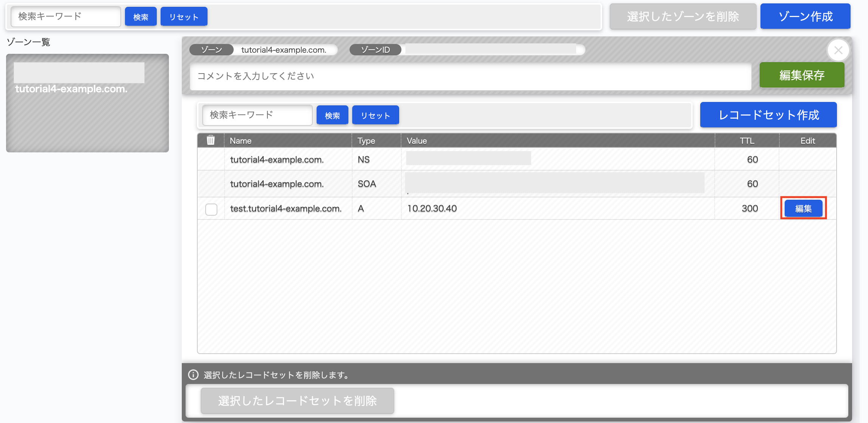
Task: Check the test.tutorial4-example.com record checkbox
Action: click(x=211, y=209)
